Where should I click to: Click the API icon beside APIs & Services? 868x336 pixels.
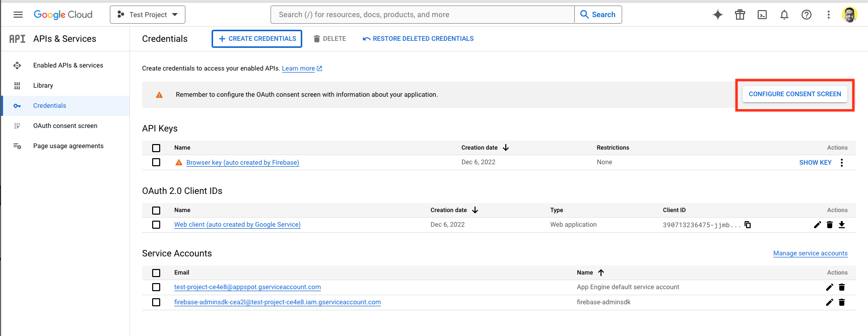17,39
